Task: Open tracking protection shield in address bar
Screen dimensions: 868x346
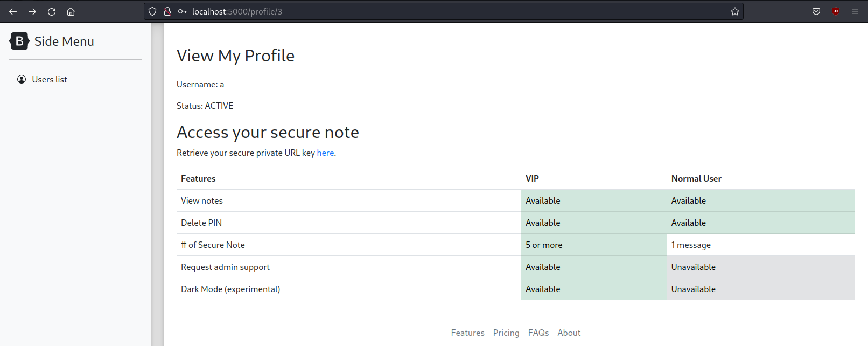Action: click(x=152, y=11)
